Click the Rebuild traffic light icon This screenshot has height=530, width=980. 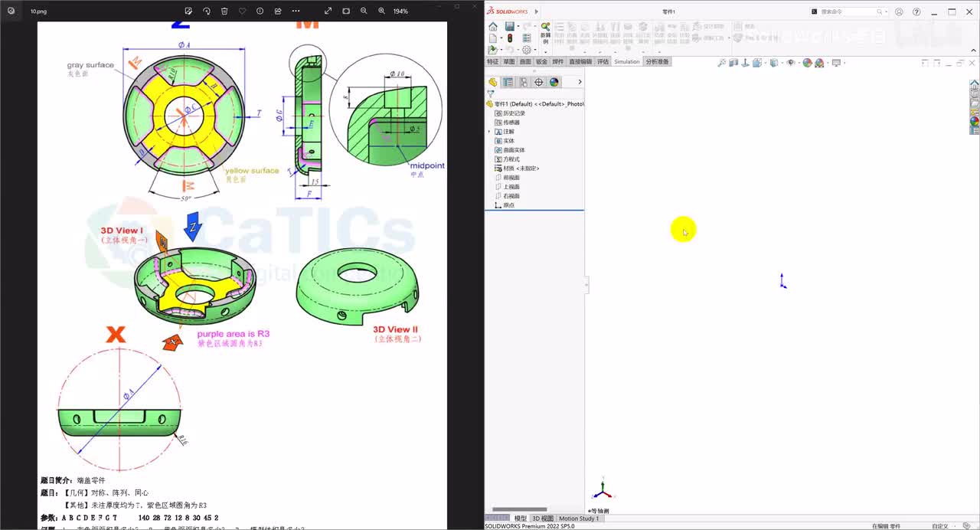coord(509,38)
